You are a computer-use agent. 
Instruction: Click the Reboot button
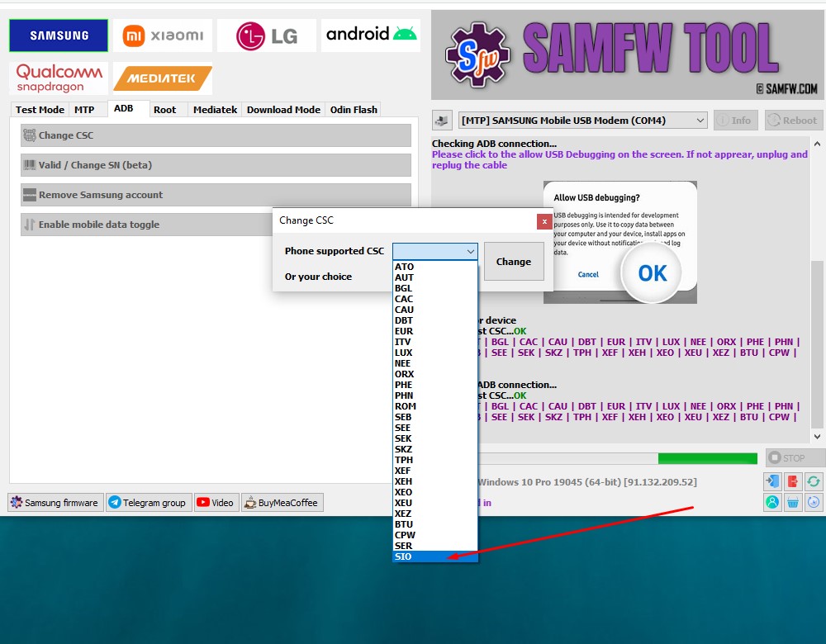[793, 121]
